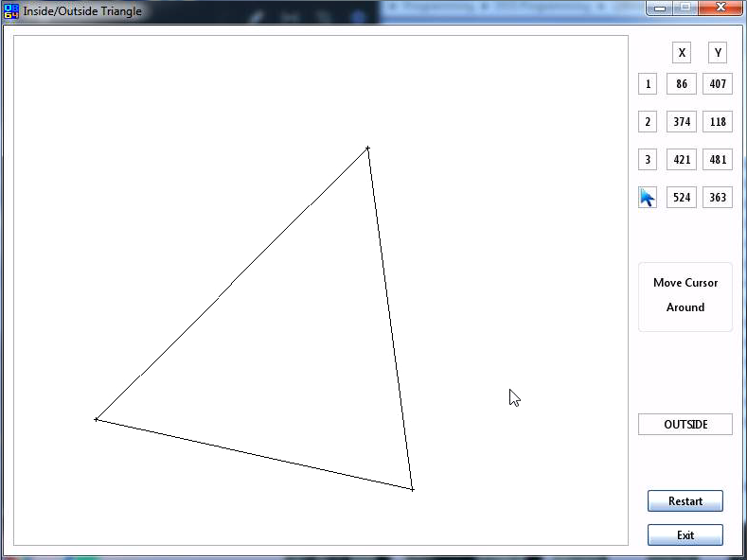Click the point 3 Y value 481

[x=718, y=160]
